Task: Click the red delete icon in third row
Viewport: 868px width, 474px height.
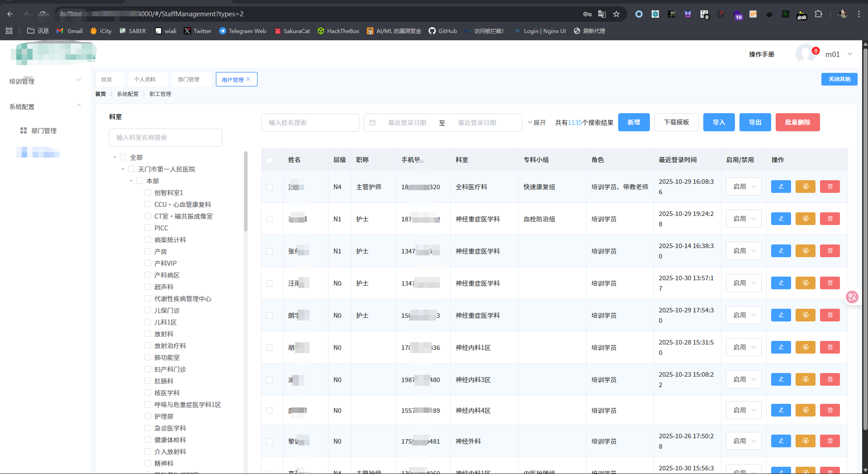Action: point(830,251)
